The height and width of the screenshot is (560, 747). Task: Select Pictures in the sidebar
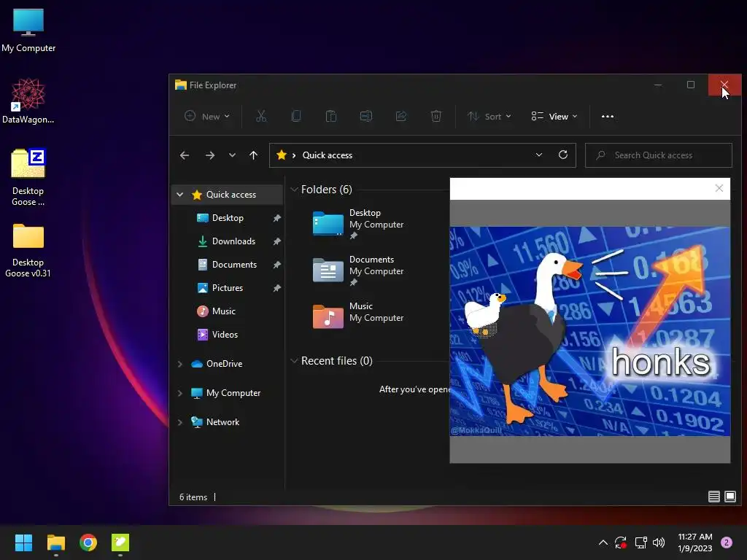(228, 287)
